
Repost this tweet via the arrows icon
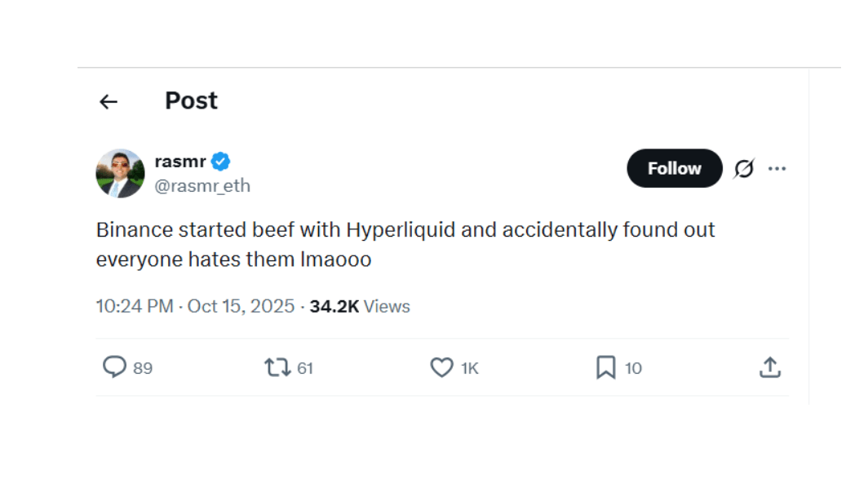coord(277,368)
